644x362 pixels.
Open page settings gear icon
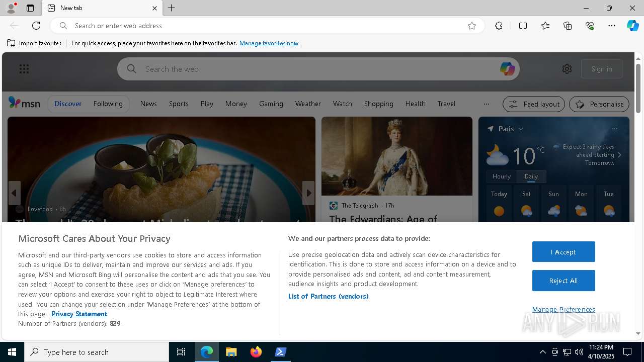point(567,69)
